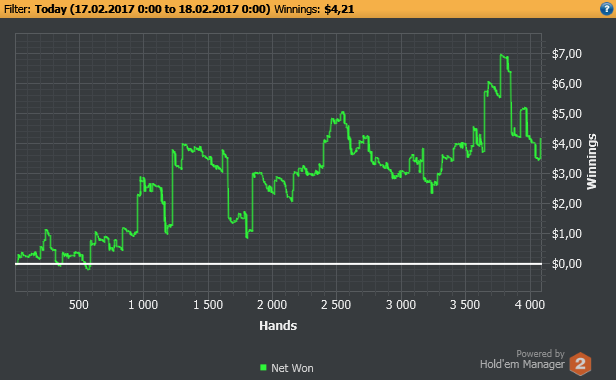Viewport: 616px width, 380px height.
Task: Select the vertical 'Winnings' y-axis title
Action: pos(592,162)
